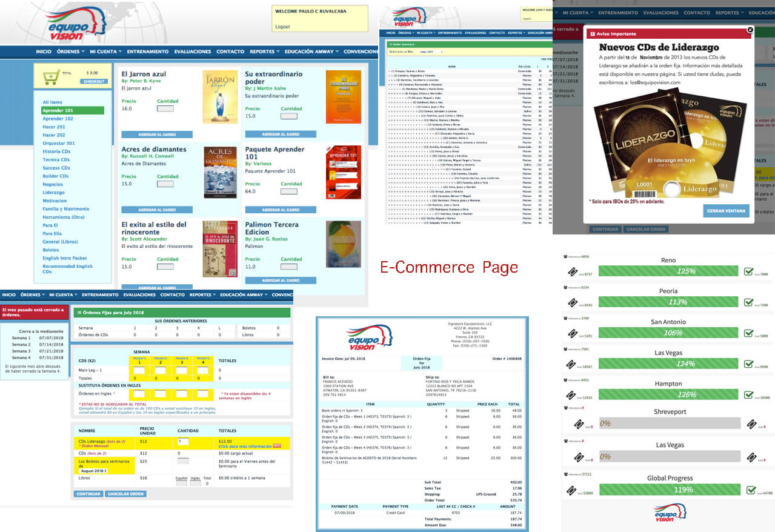775x532 pixels.
Task: Click CERRAR VENTANA in the popup
Action: (726, 211)
